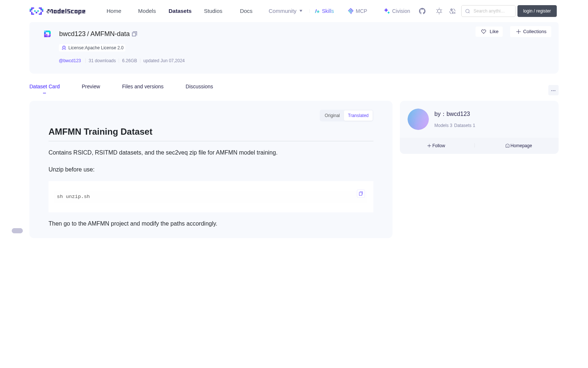Click the Follow plus icon
The width and height of the screenshot is (588, 368).
[x=429, y=146]
